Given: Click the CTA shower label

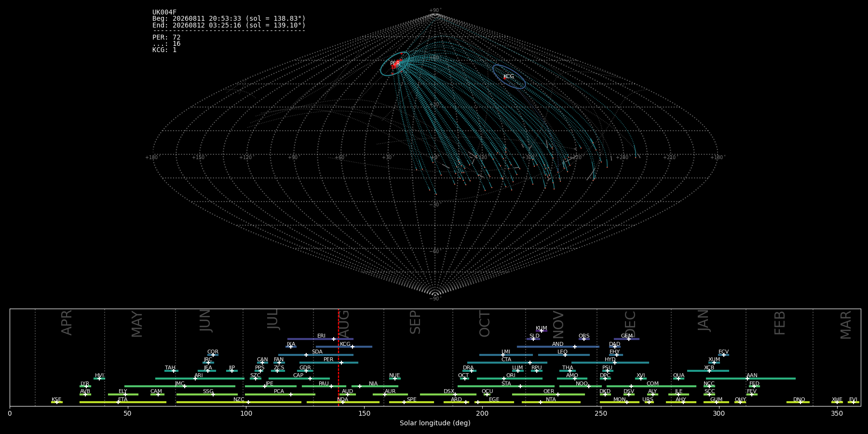Looking at the screenshot, I should coord(506,360).
